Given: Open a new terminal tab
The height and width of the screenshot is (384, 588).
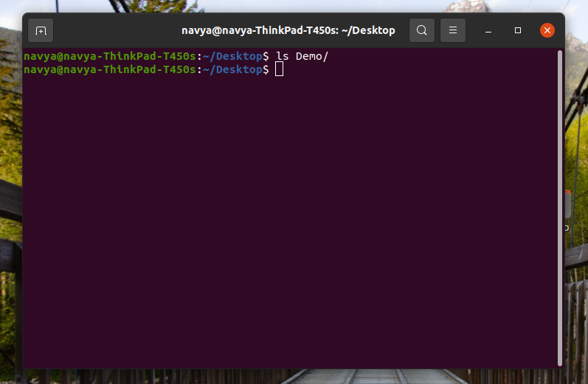Looking at the screenshot, I should click(41, 30).
